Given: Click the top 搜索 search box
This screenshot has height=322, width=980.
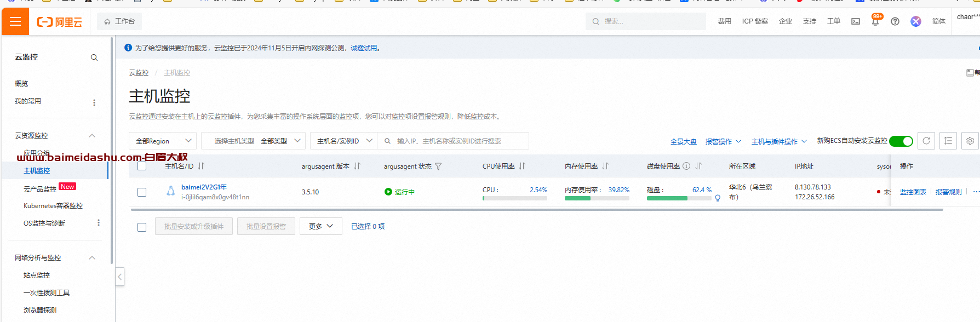Looking at the screenshot, I should [646, 21].
